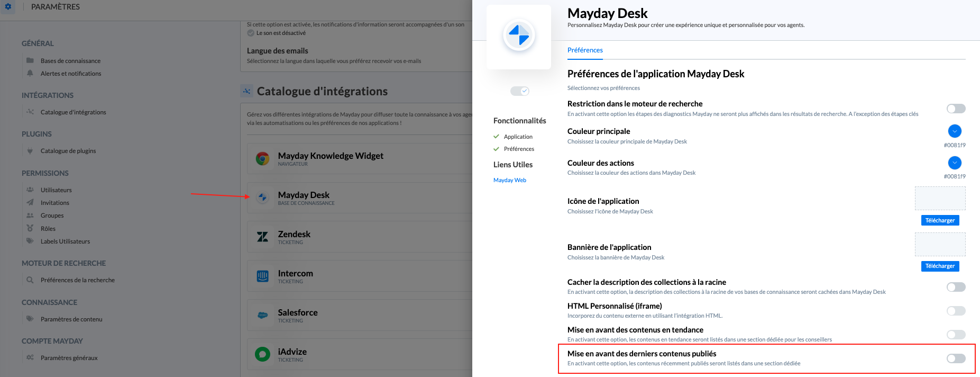Open Catalogue de plugins in sidebar

(68, 151)
